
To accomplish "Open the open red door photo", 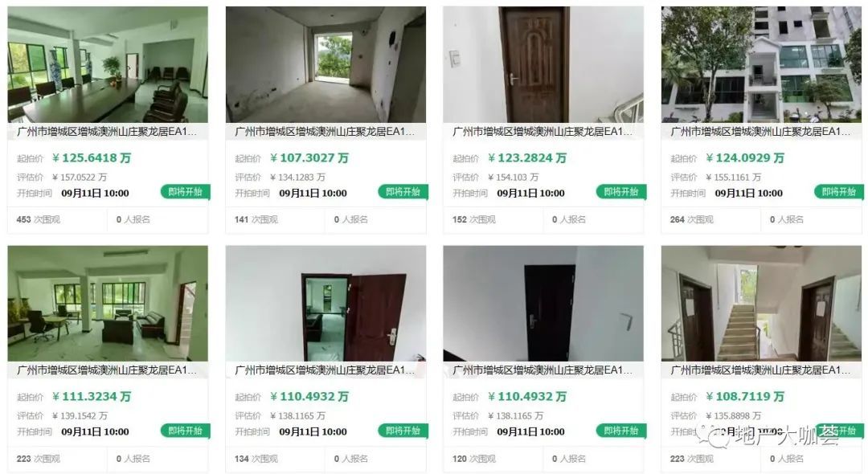I will click(x=325, y=303).
